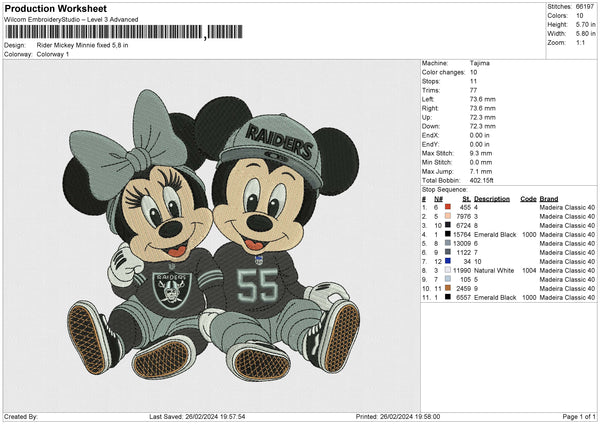Click the barcode under the worksheet title

(x=124, y=32)
